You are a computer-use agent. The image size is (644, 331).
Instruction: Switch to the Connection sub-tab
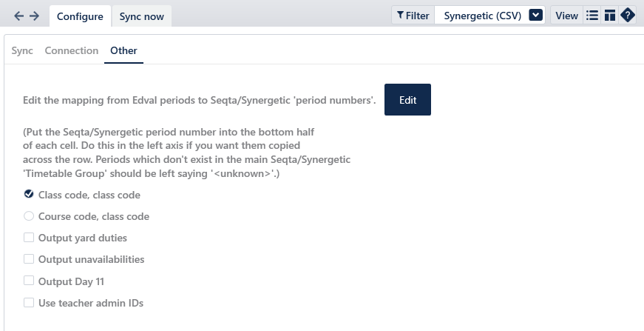[x=71, y=50]
